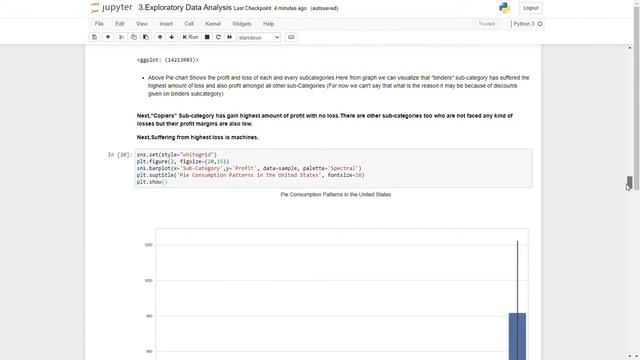The width and height of the screenshot is (640, 360).
Task: Click the ggplot output text
Action: tap(168, 60)
